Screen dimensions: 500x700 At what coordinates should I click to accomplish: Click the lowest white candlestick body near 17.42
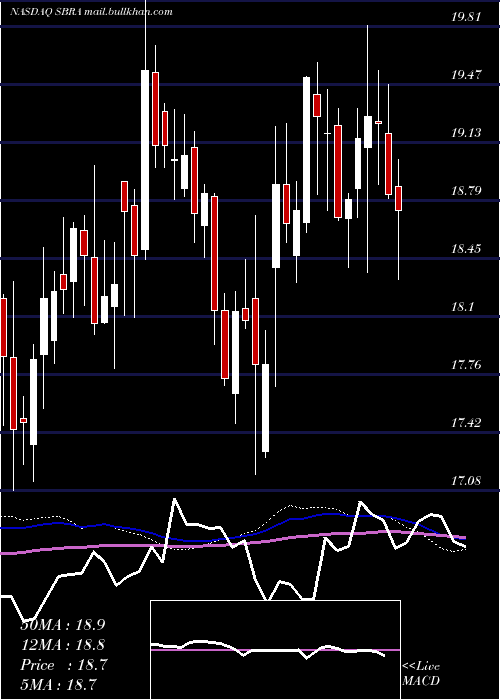[x=266, y=408]
